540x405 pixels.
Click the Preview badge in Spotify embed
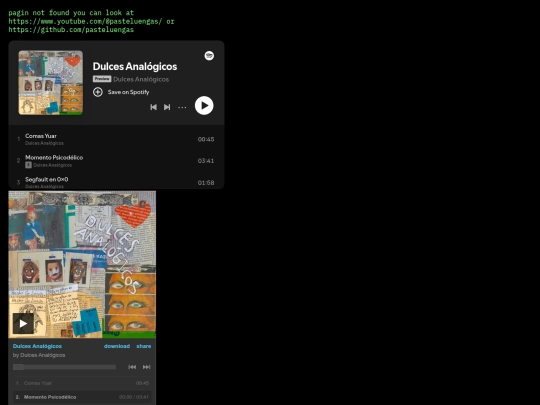pyautogui.click(x=102, y=79)
